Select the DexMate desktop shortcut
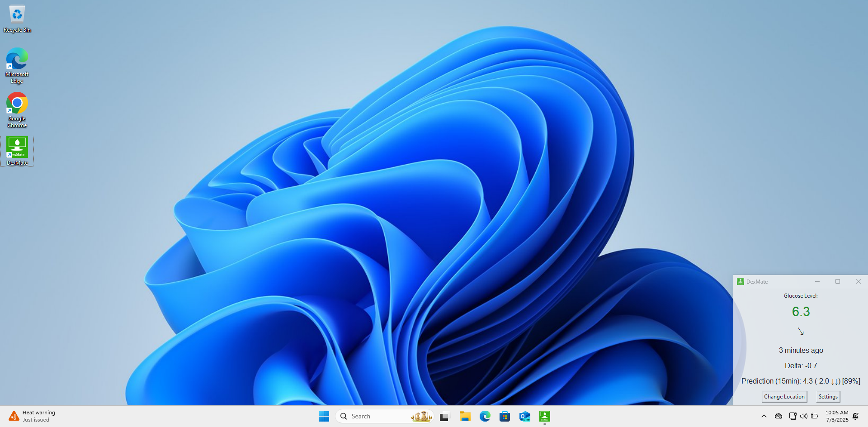The height and width of the screenshot is (427, 868). point(17,151)
